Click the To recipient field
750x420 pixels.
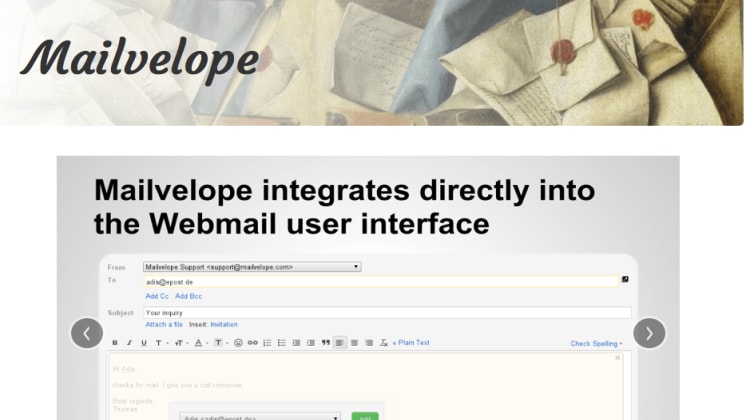pyautogui.click(x=381, y=282)
